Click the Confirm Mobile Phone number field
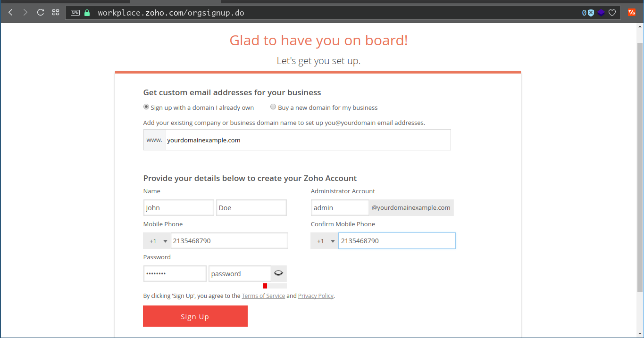644x338 pixels. coord(397,241)
